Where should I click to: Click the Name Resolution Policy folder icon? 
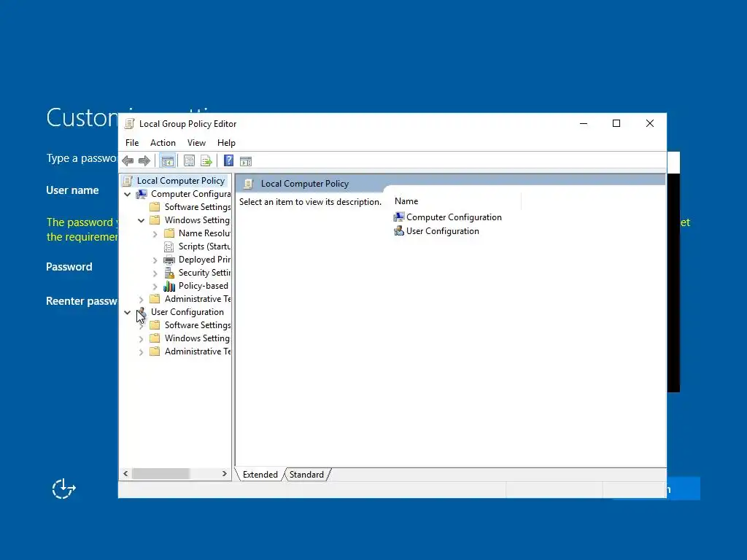coord(169,233)
